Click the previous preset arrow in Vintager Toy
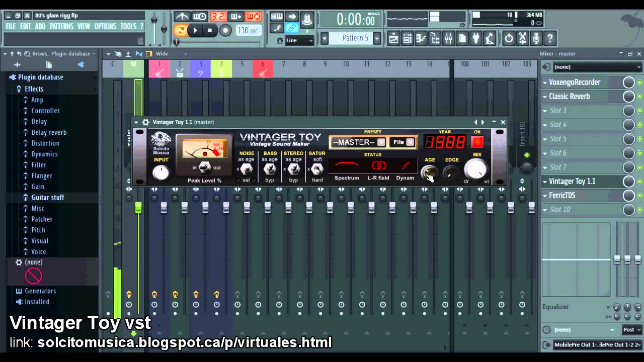 [476, 122]
